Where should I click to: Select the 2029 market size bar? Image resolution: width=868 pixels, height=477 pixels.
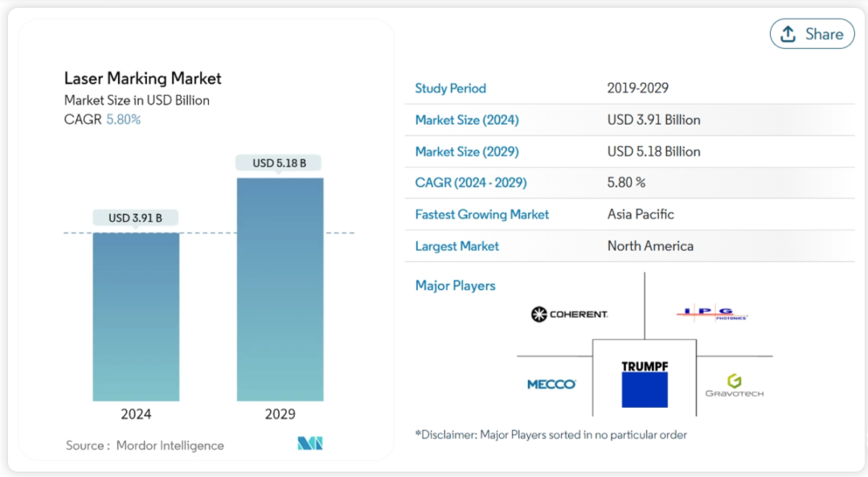[280, 290]
